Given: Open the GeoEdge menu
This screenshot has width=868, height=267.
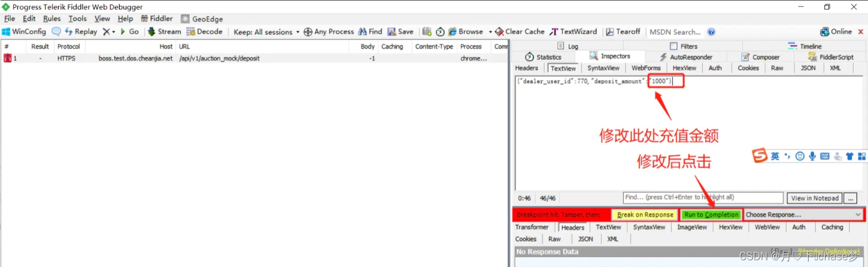Looking at the screenshot, I should [202, 19].
